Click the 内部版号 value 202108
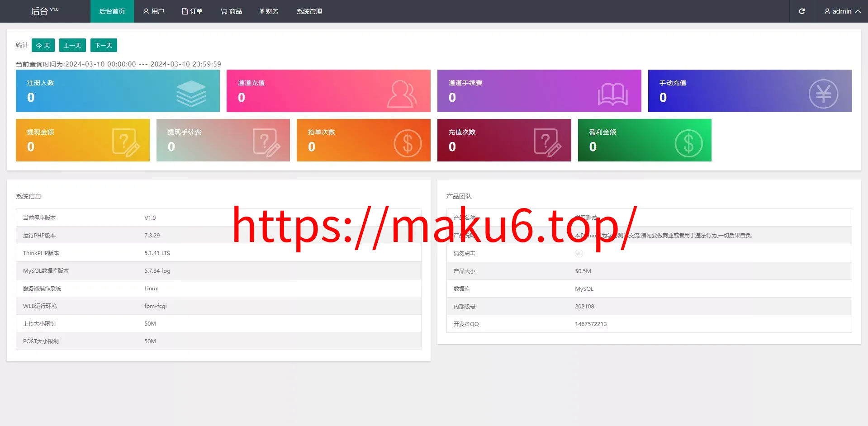 pos(584,307)
